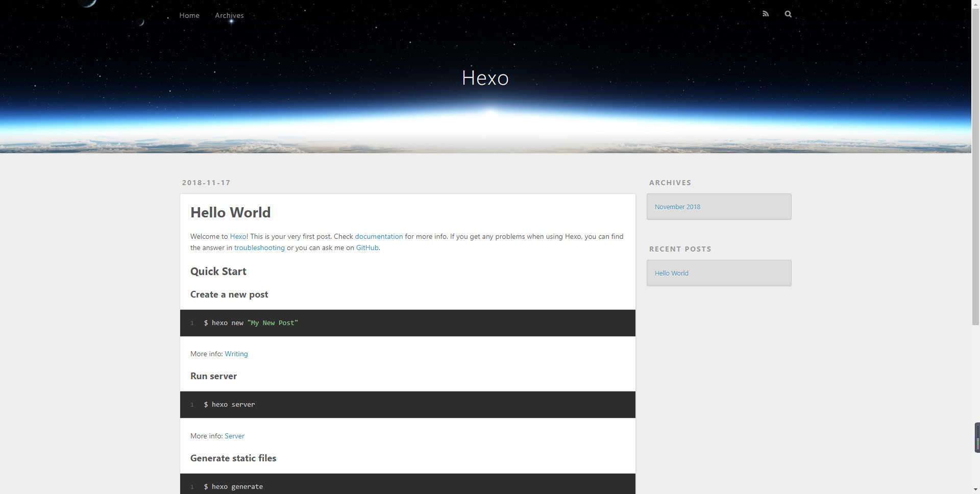Click the hexo generate code line
Image resolution: width=980 pixels, height=494 pixels.
[233, 487]
